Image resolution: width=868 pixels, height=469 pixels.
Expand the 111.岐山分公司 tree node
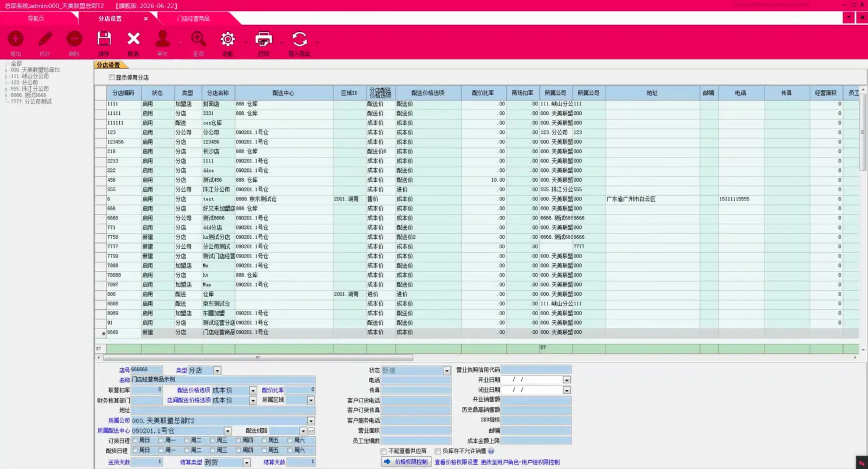tap(6, 77)
